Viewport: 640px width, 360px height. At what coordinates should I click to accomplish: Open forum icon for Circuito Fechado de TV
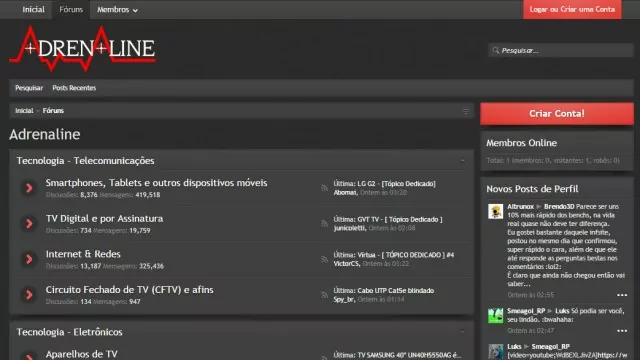tap(29, 295)
